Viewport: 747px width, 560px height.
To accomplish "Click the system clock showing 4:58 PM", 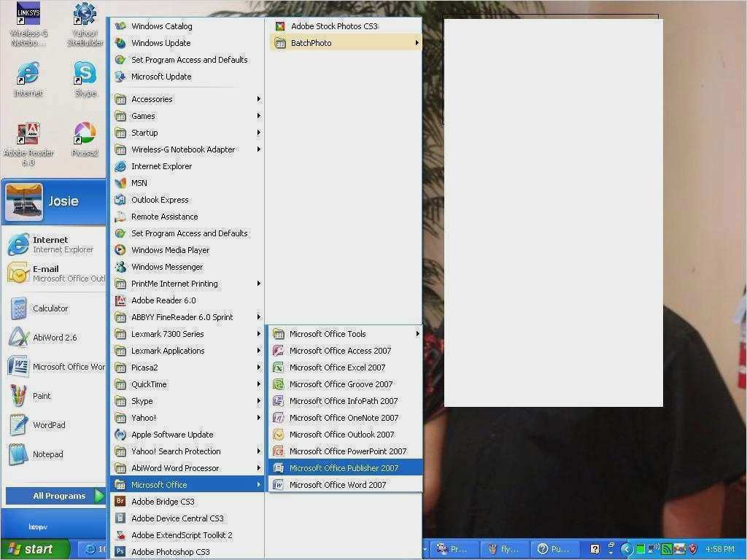I will 719,549.
